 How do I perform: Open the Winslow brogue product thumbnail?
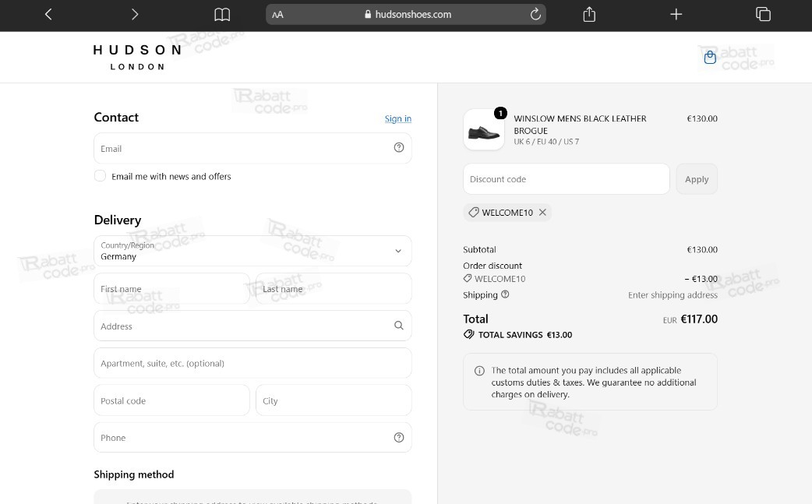484,129
